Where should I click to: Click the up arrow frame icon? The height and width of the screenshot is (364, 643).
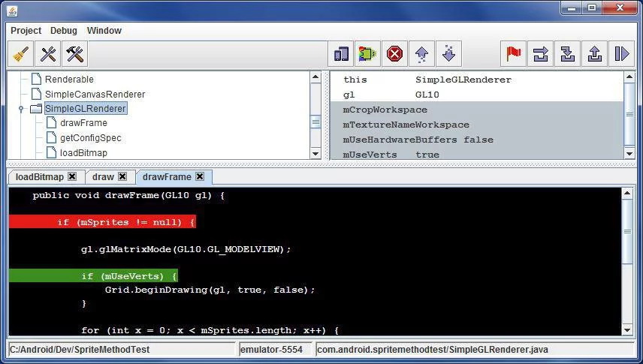coord(421,54)
